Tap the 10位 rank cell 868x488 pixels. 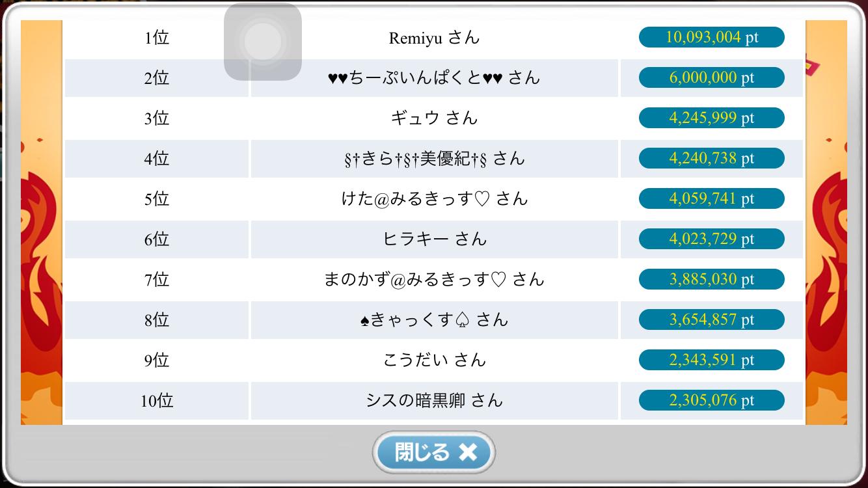[x=157, y=401]
